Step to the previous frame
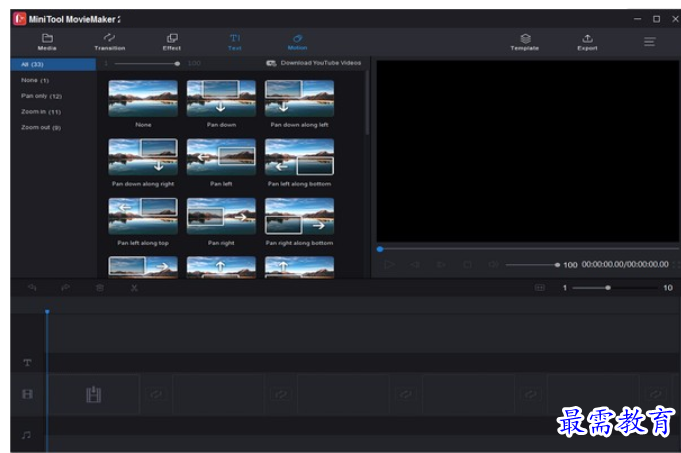Viewport: 681px width, 453px height. [x=415, y=264]
